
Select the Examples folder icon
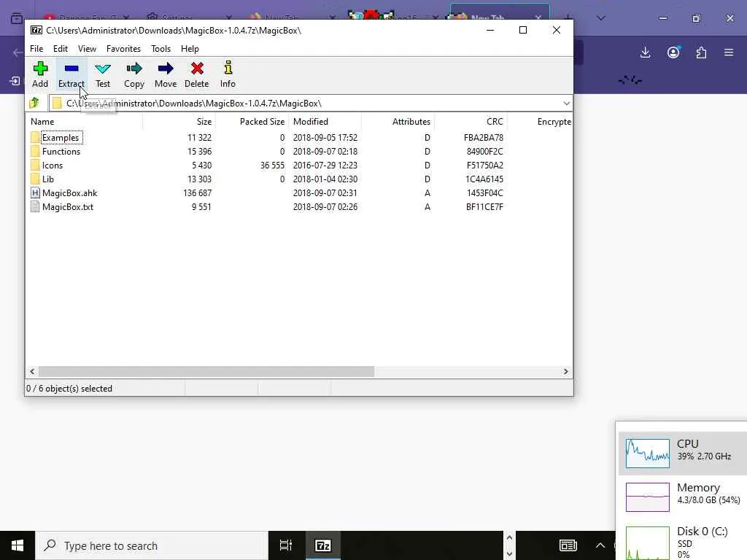[x=35, y=138]
